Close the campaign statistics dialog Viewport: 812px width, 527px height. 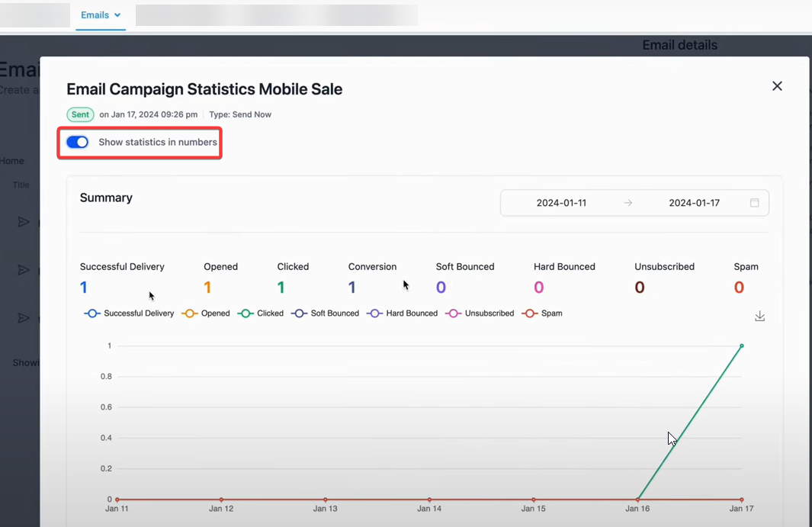[777, 86]
